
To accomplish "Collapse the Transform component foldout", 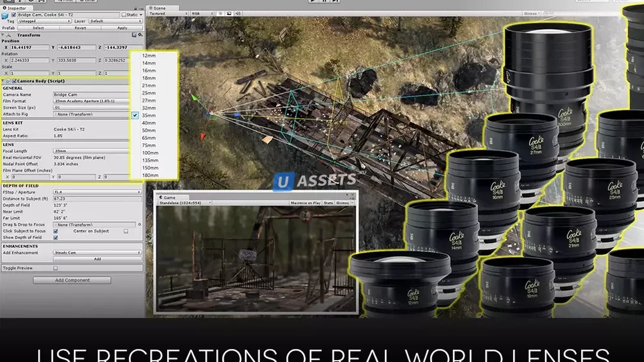I will click(x=4, y=35).
